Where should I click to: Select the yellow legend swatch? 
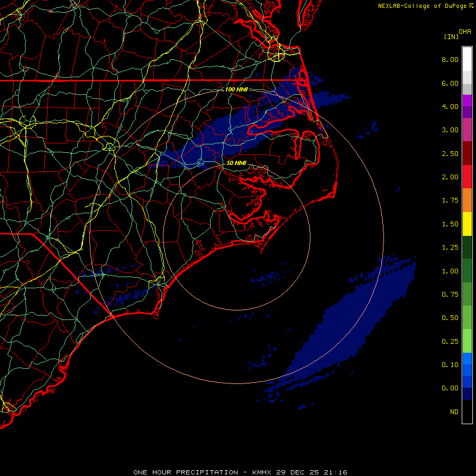467,224
